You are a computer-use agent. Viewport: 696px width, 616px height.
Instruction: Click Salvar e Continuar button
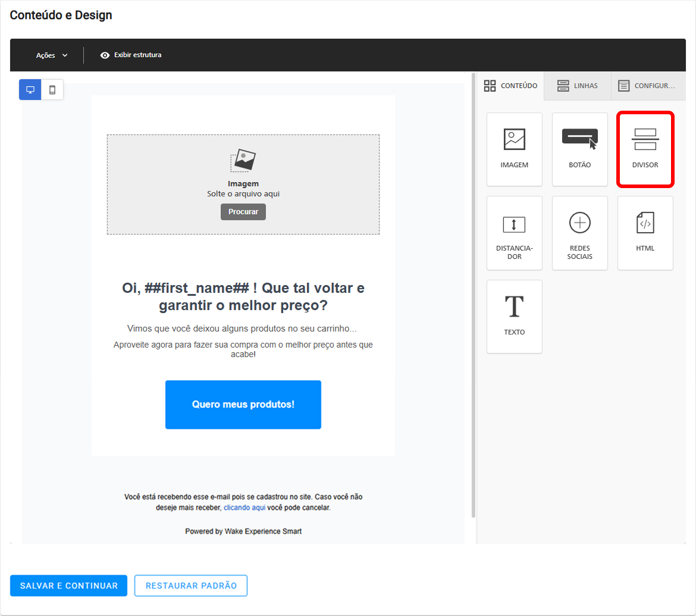[x=69, y=586]
